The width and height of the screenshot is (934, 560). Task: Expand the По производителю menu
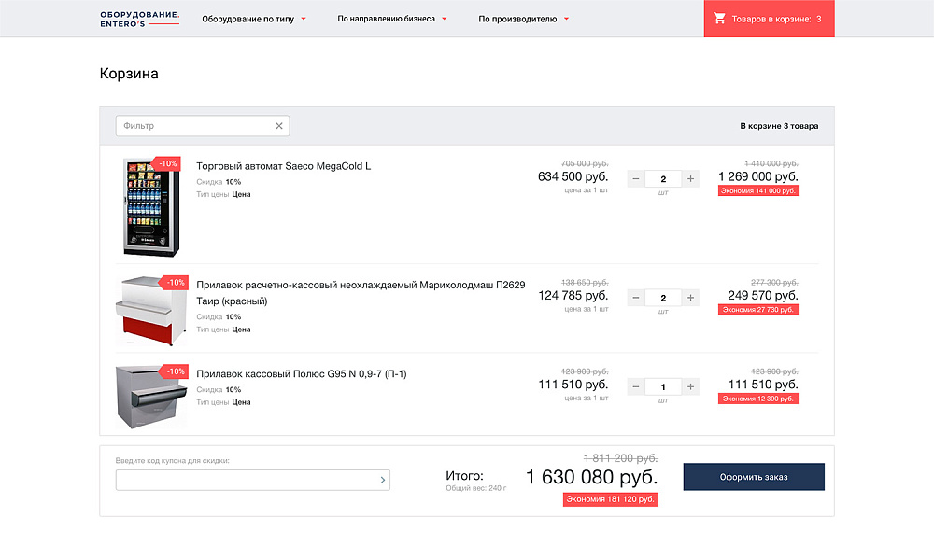click(523, 19)
